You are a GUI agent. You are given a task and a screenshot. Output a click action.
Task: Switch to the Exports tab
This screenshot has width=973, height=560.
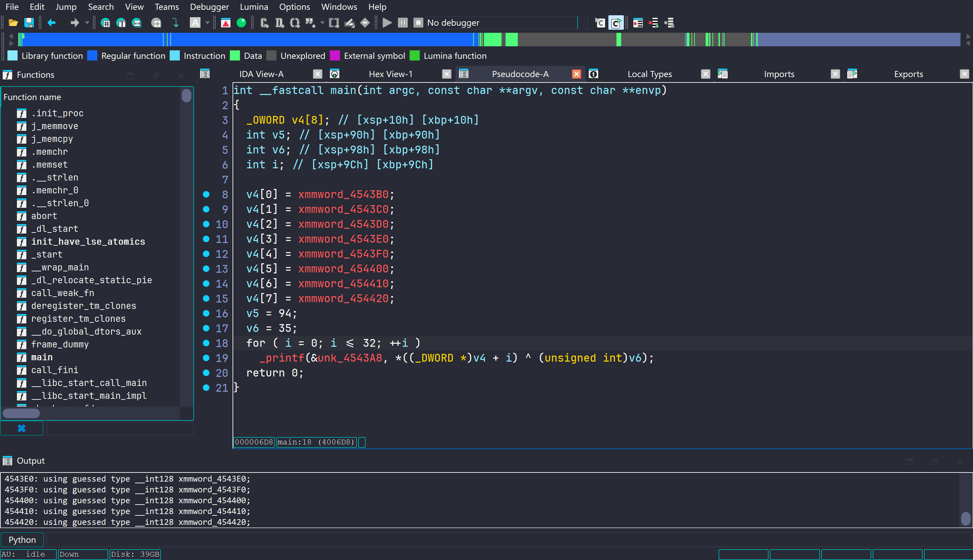coord(908,74)
